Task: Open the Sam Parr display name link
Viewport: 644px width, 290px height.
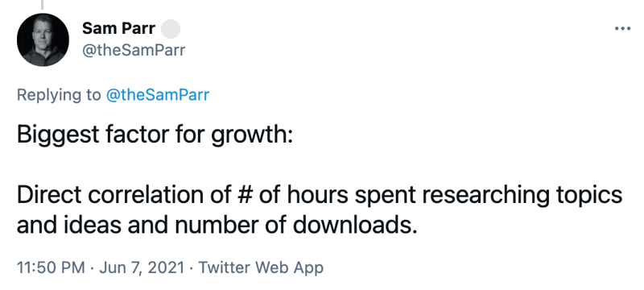Action: [x=118, y=29]
